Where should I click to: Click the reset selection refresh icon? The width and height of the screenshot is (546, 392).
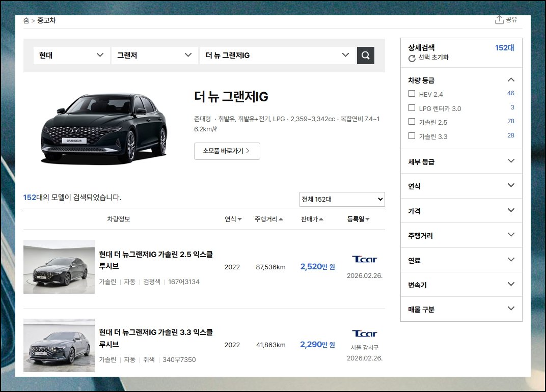click(x=412, y=58)
